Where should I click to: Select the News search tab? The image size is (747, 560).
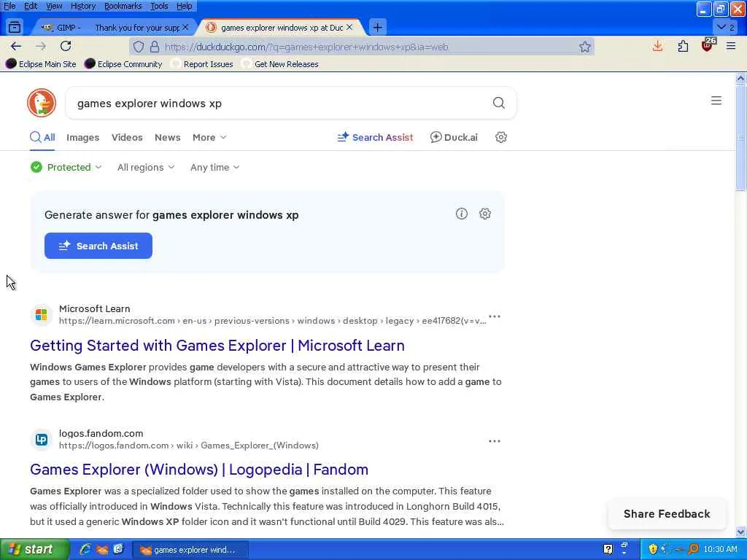[168, 137]
